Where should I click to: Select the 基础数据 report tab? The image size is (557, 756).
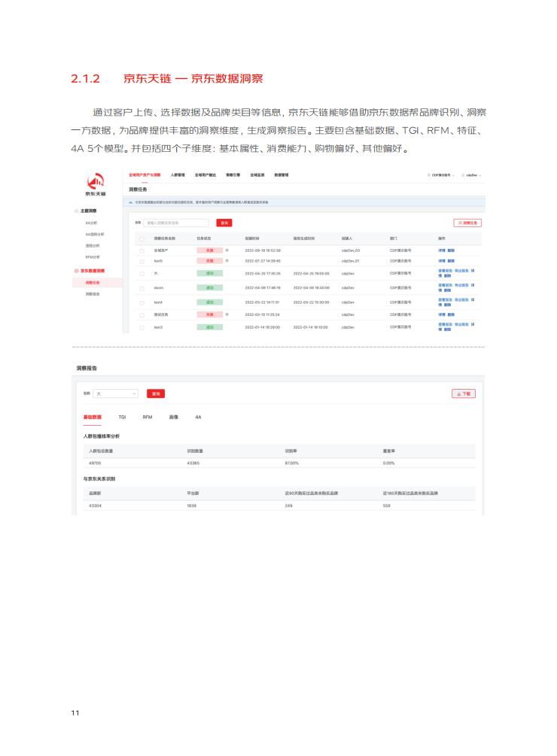pyautogui.click(x=92, y=417)
